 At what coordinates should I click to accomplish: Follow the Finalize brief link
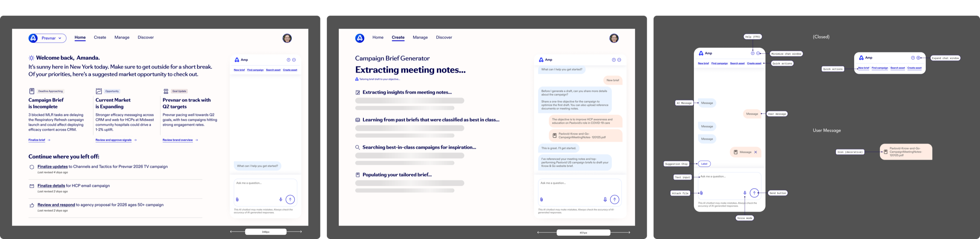[x=37, y=140]
